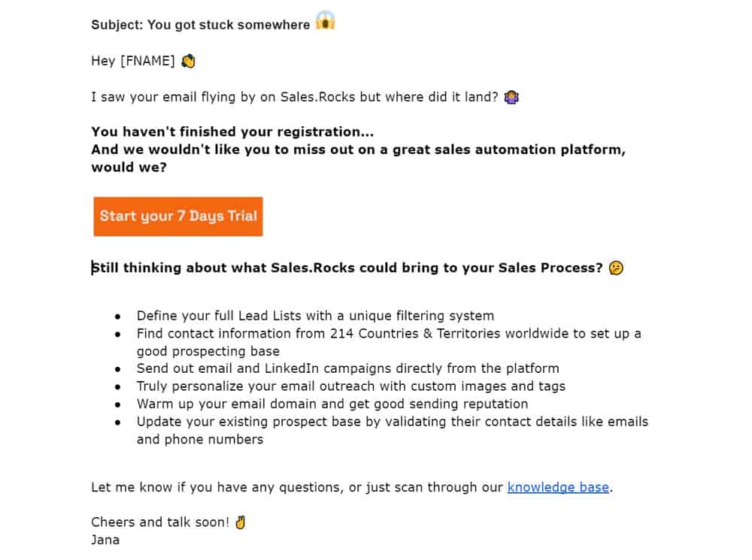
Task: Click the thinking face emoji
Action: pyautogui.click(x=616, y=268)
